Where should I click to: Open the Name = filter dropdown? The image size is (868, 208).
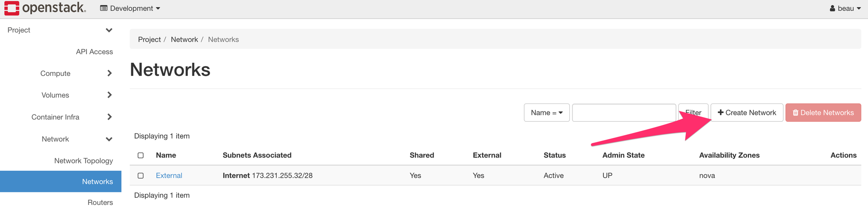pos(547,113)
